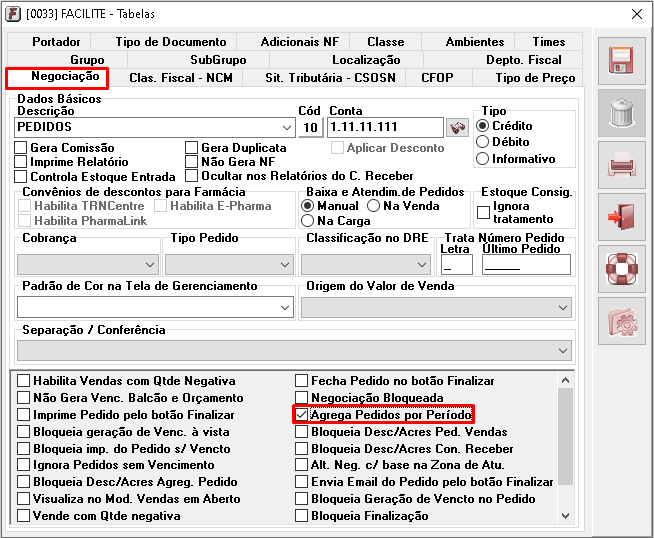Image resolution: width=654 pixels, height=538 pixels.
Task: Check Vende com Qtde negativa
Action: (23, 515)
